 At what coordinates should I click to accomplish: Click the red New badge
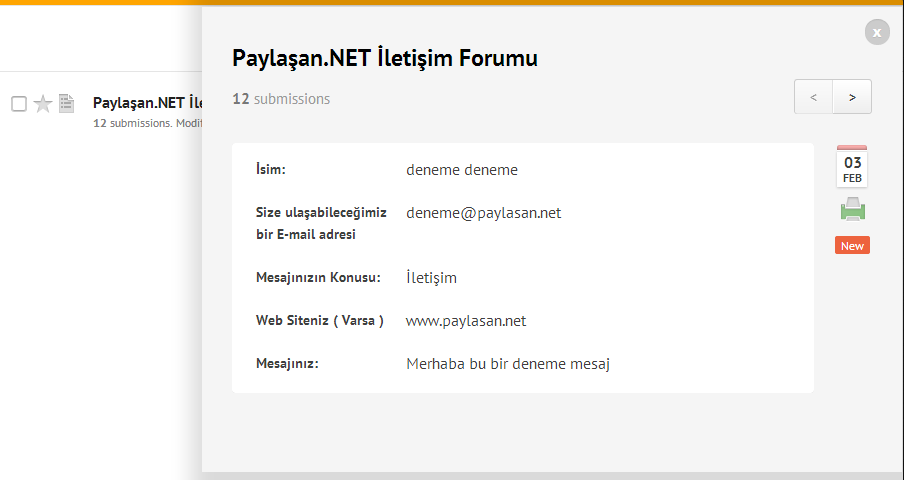[852, 245]
